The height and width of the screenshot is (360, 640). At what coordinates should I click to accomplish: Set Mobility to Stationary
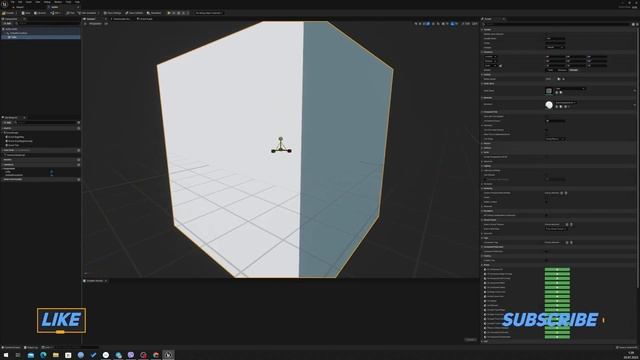[562, 70]
